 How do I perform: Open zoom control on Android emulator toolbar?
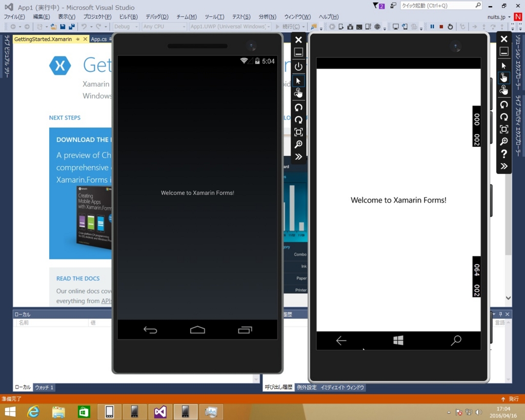(298, 144)
